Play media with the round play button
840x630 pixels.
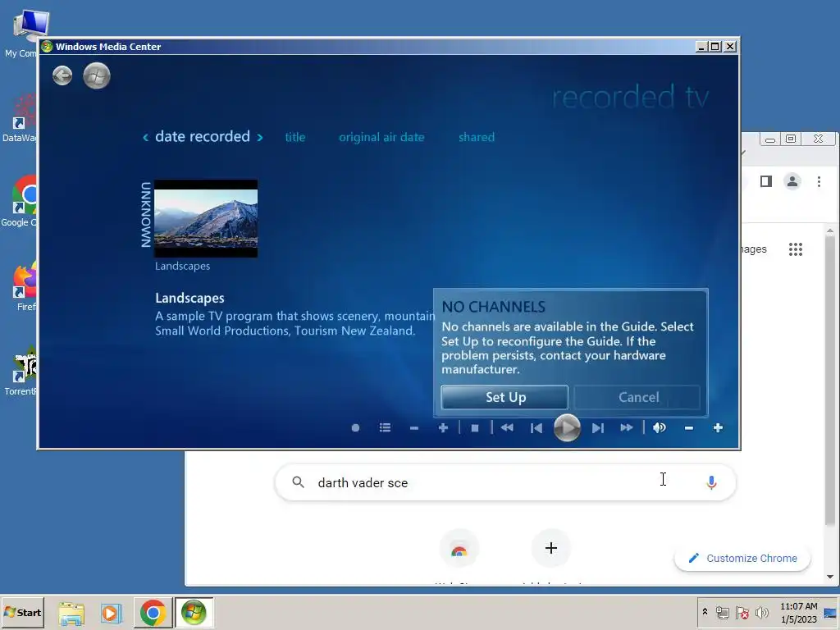pyautogui.click(x=567, y=427)
